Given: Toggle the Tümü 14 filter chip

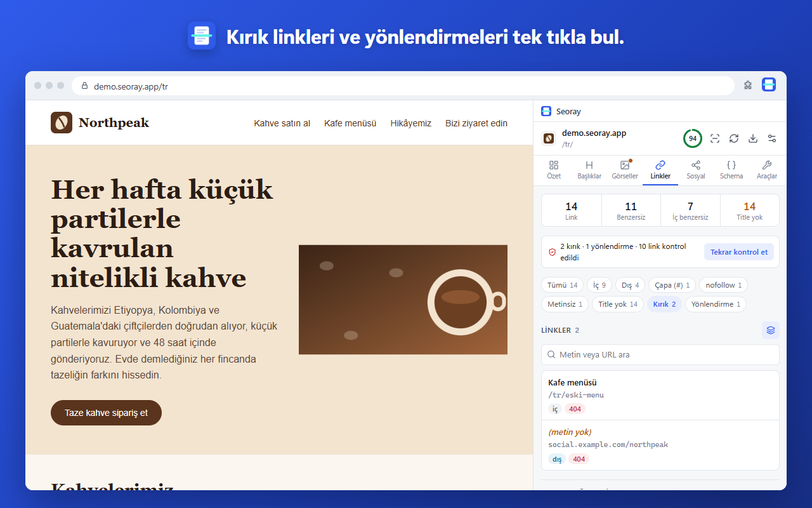Looking at the screenshot, I should point(563,285).
